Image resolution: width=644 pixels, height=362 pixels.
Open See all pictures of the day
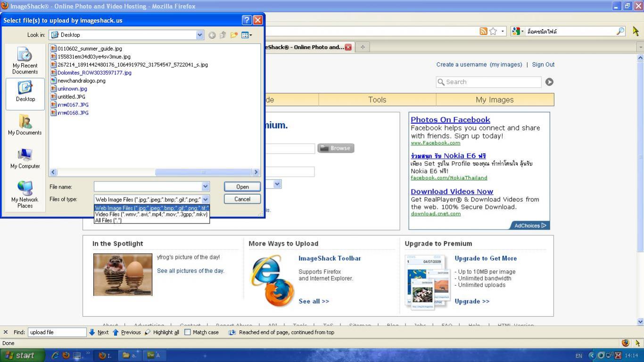190,271
